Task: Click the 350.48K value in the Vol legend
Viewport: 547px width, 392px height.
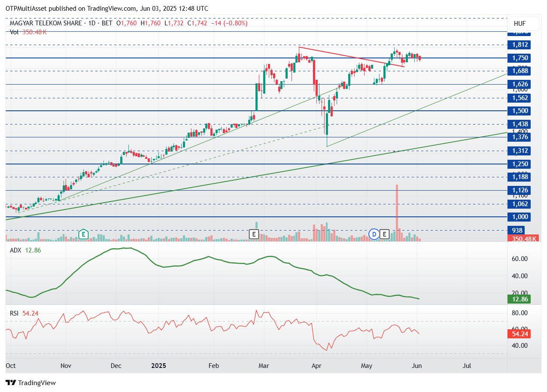Action: pyautogui.click(x=34, y=32)
